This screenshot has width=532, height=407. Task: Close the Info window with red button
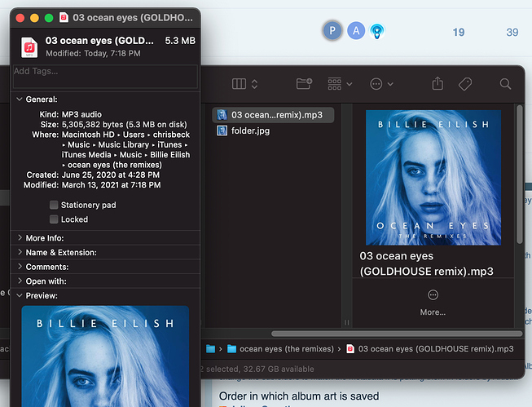click(20, 18)
